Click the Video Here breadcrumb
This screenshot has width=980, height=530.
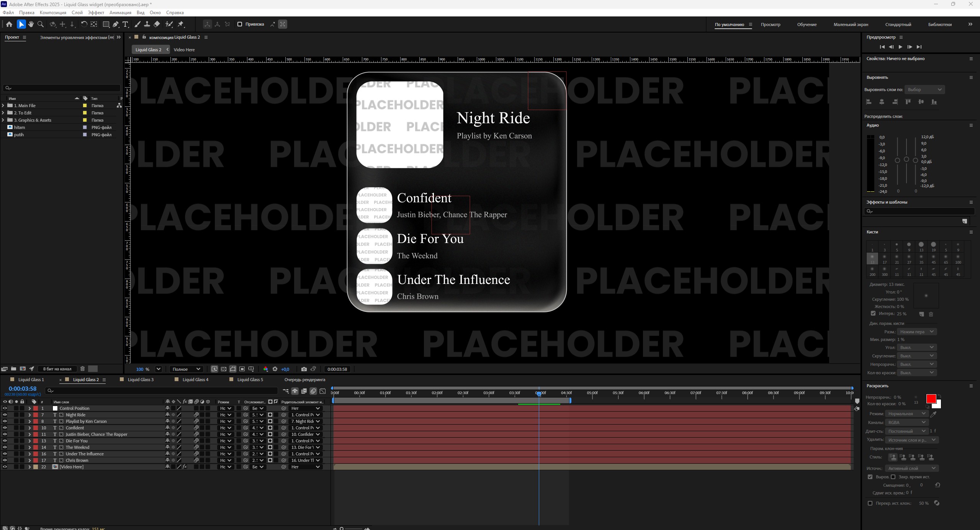[184, 50]
